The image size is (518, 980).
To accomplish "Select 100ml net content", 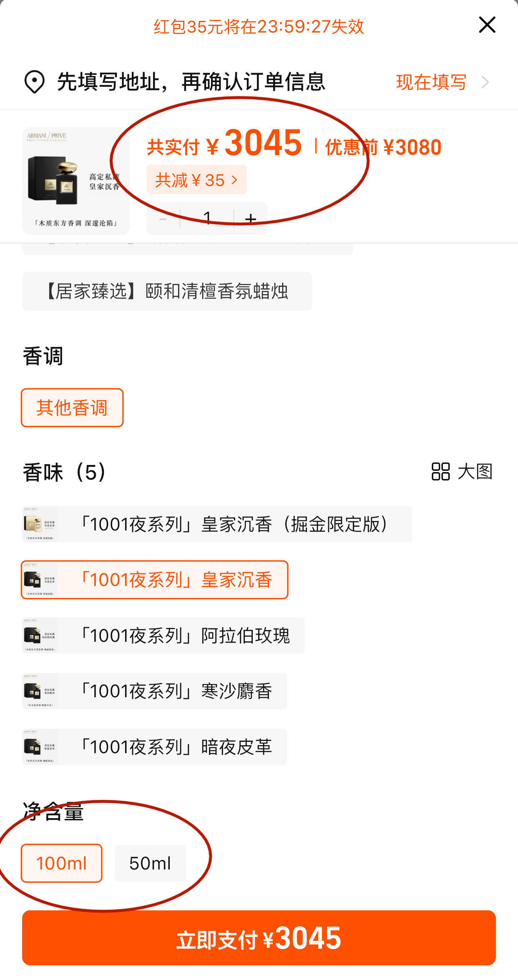I will [x=62, y=863].
